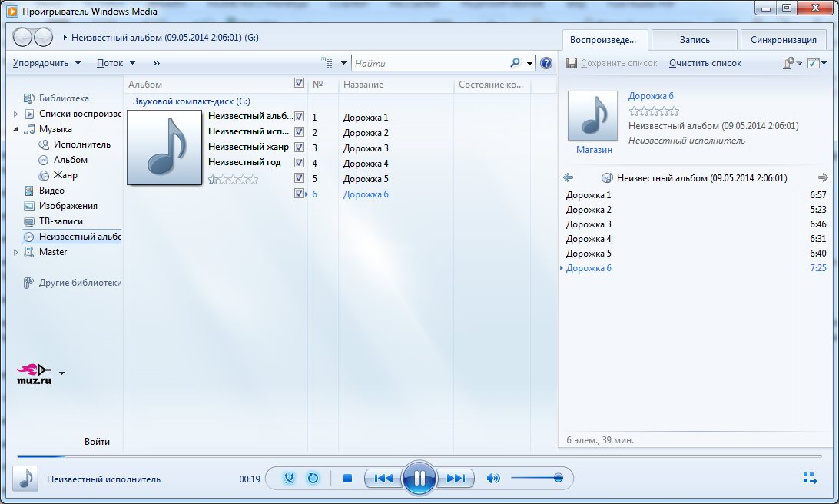
Task: Toggle shuffle mode icon
Action: click(289, 479)
